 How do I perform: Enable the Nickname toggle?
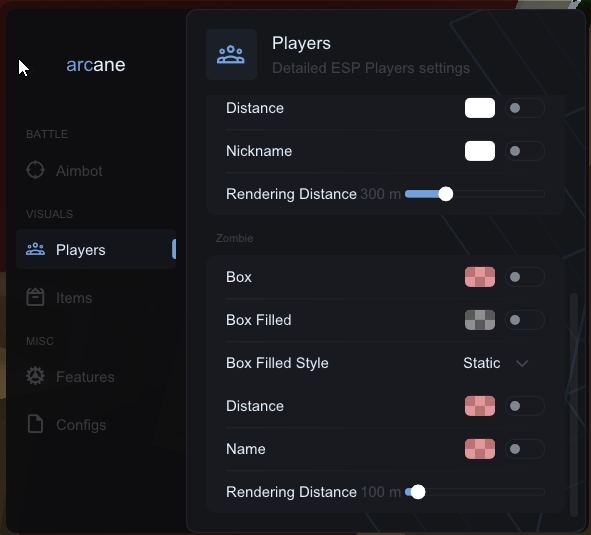coord(525,151)
